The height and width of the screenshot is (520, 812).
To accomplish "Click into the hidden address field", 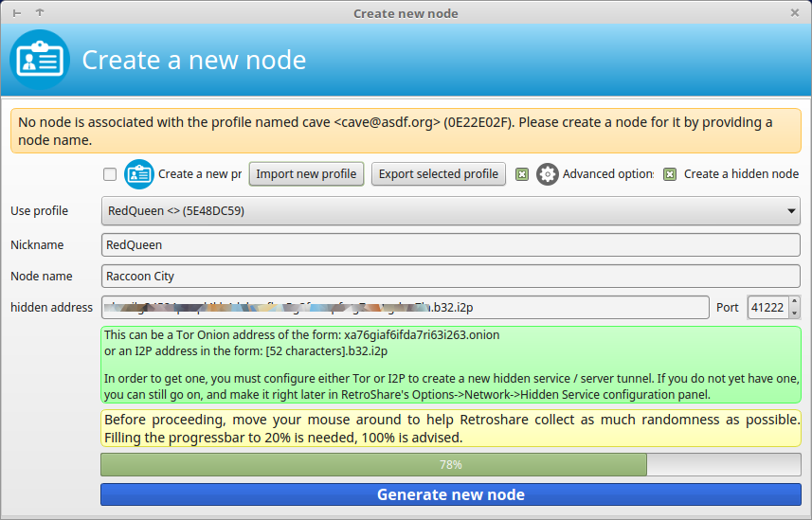I will [405, 308].
